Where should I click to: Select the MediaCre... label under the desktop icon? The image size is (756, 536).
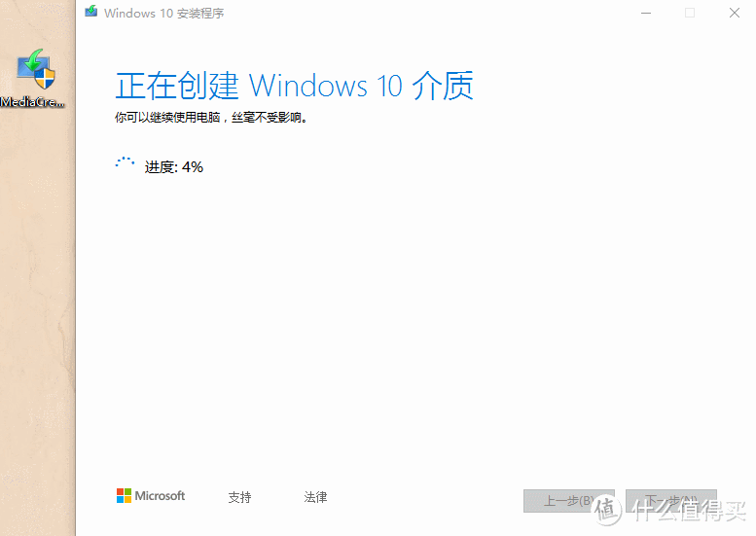[32, 102]
